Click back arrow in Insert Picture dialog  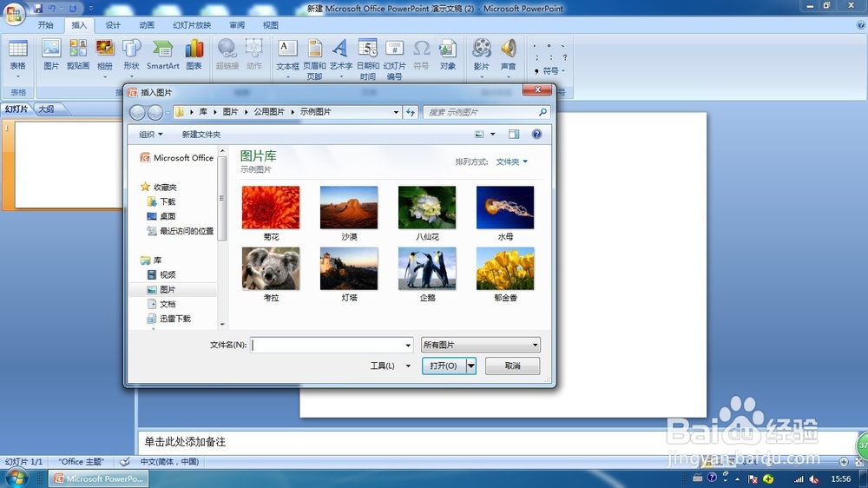click(x=137, y=112)
